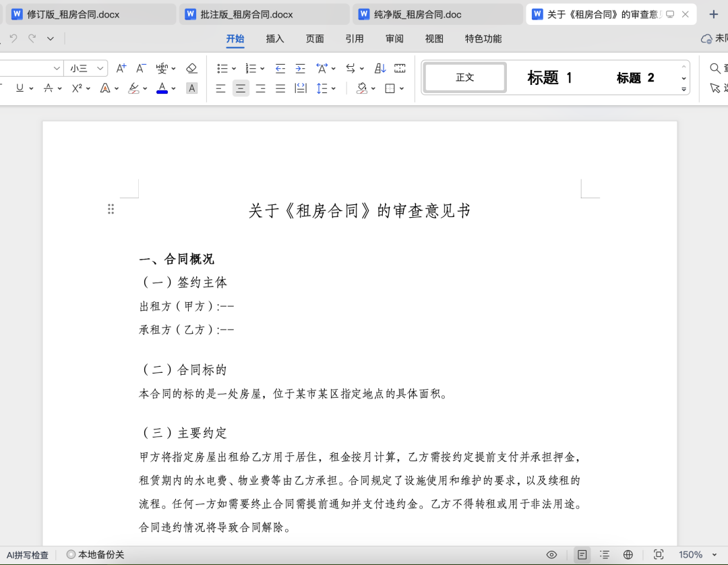Expand the styles gallery
The width and height of the screenshot is (728, 565).
tap(684, 89)
